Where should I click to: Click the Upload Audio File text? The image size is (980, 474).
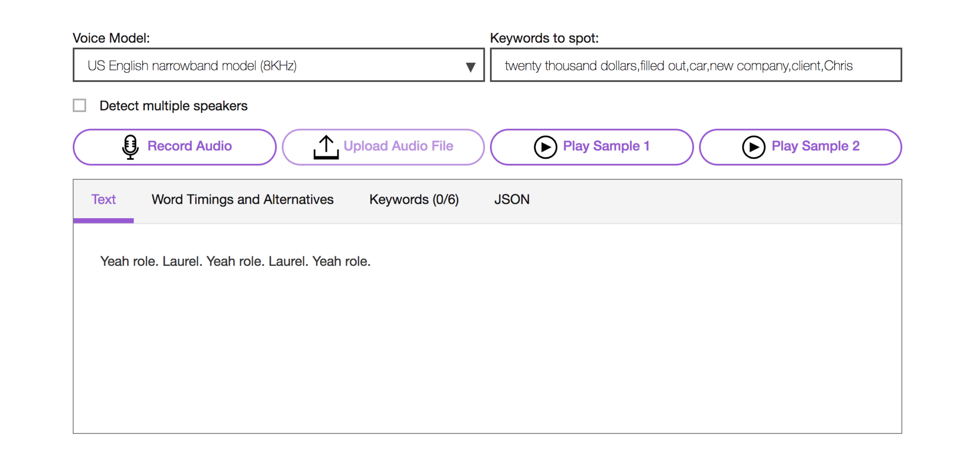click(398, 146)
